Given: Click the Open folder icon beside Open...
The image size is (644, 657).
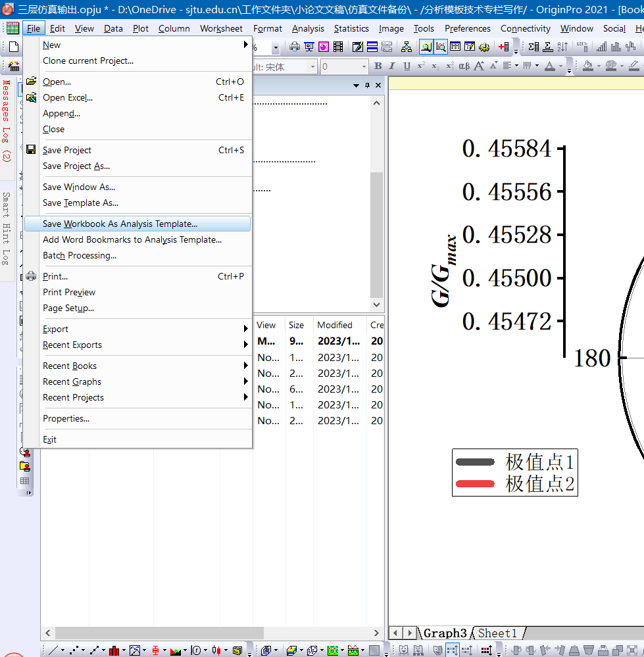Looking at the screenshot, I should point(31,82).
